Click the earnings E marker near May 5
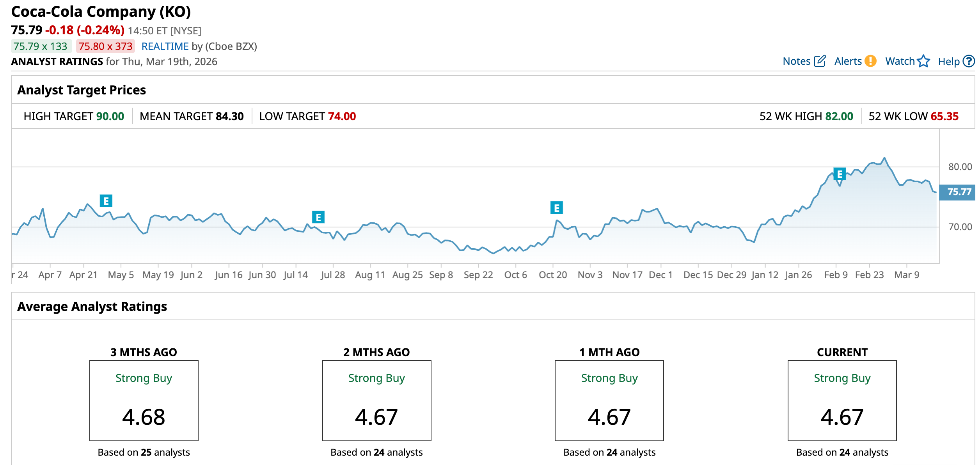 (106, 201)
